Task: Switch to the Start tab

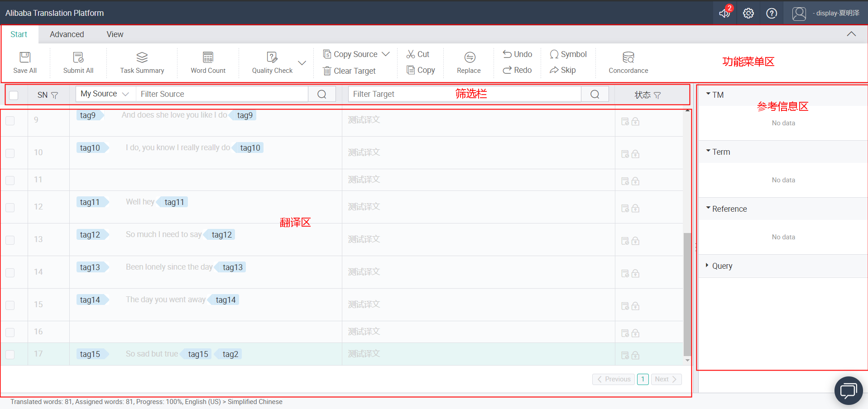Action: pos(19,34)
